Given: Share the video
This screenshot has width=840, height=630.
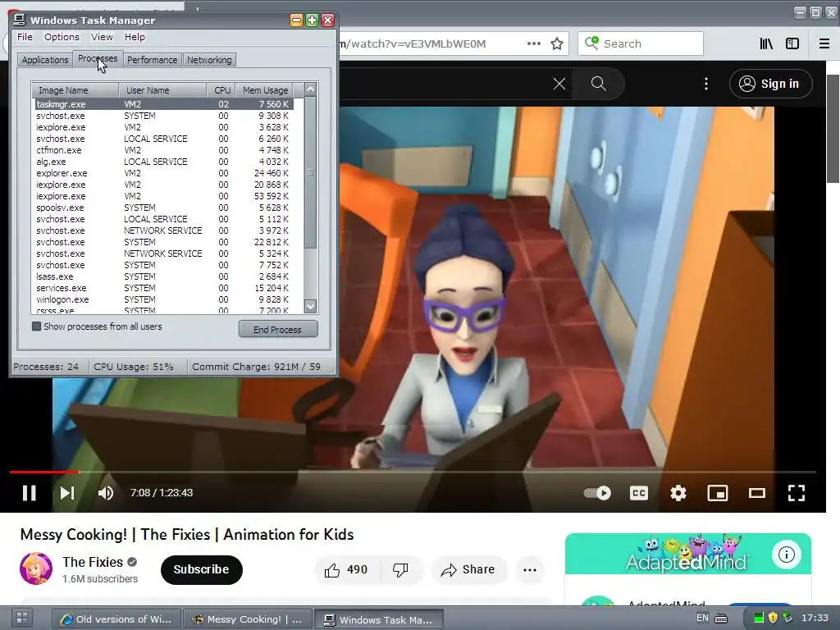Looking at the screenshot, I should (x=468, y=569).
